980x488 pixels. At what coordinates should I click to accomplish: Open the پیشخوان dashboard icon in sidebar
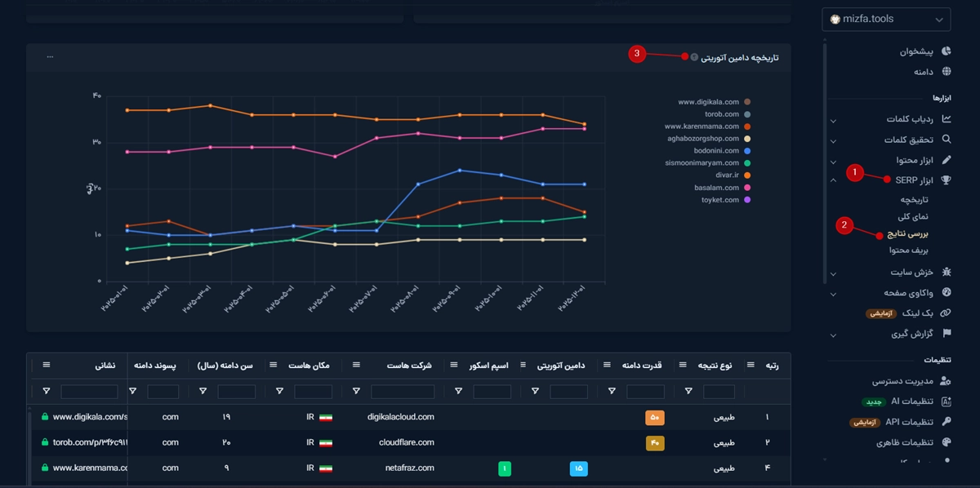pyautogui.click(x=947, y=51)
